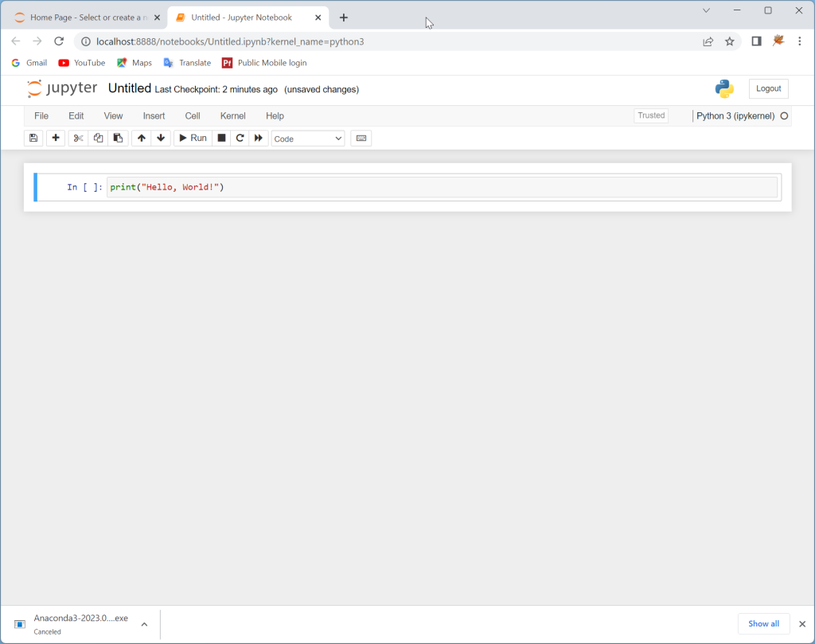This screenshot has width=815, height=644.
Task: Open the cell type Code dropdown
Action: point(308,139)
